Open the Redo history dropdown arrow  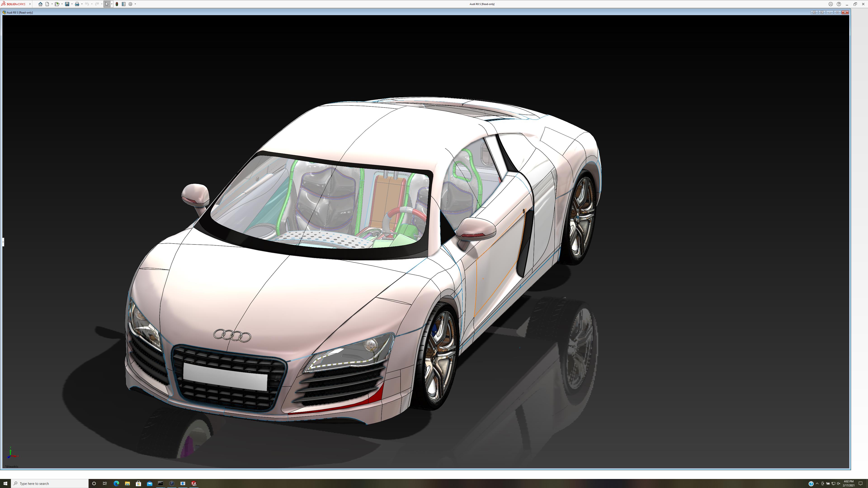(102, 4)
